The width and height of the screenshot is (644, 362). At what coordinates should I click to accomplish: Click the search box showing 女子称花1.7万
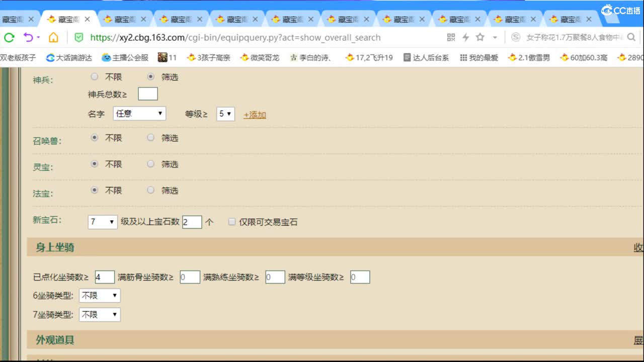coord(575,37)
